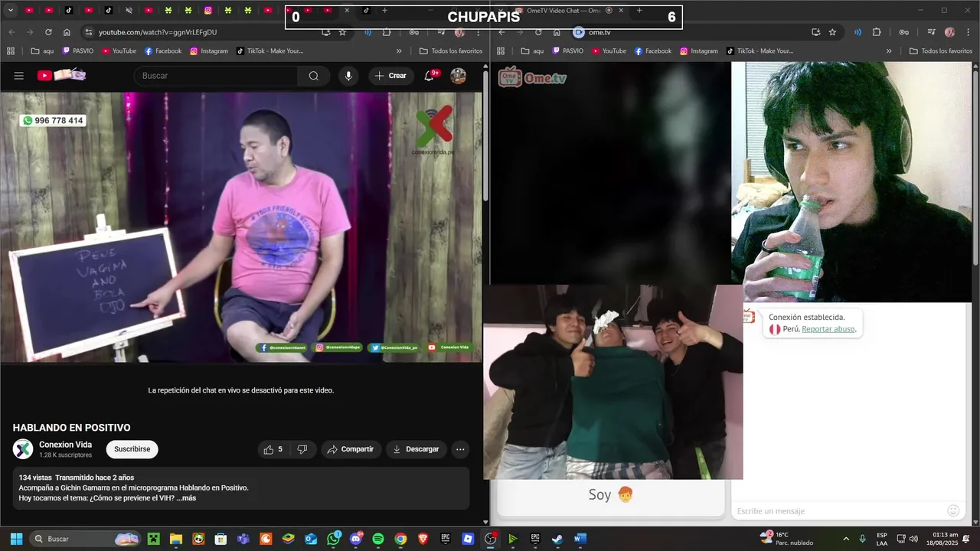Open the YouTube account avatar menu

pyautogui.click(x=459, y=76)
